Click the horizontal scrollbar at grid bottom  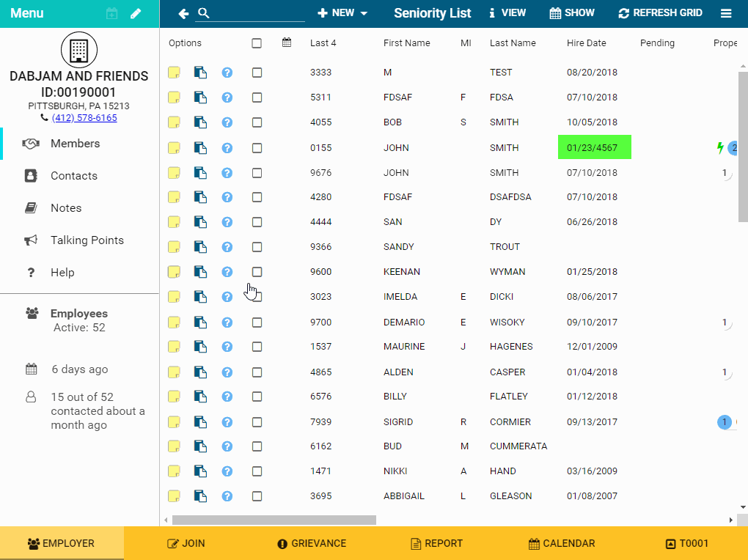(x=274, y=520)
